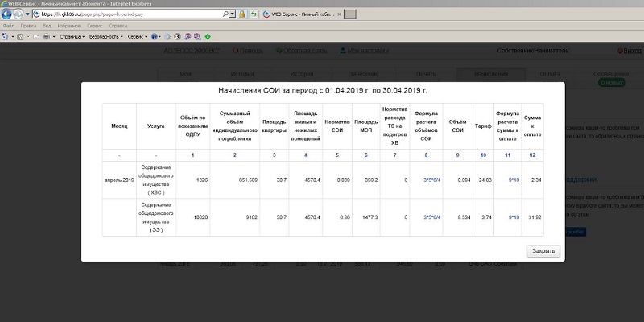Open the Страница command bar dropdown
Image resolution: width=644 pixels, height=322 pixels.
coord(72,36)
